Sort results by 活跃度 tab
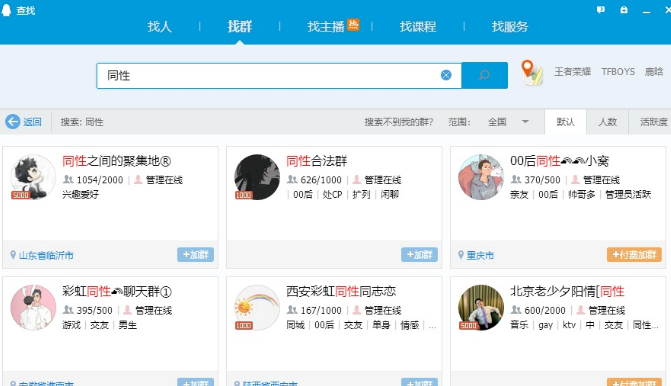Screen dimensions: 671x386 (x=653, y=122)
